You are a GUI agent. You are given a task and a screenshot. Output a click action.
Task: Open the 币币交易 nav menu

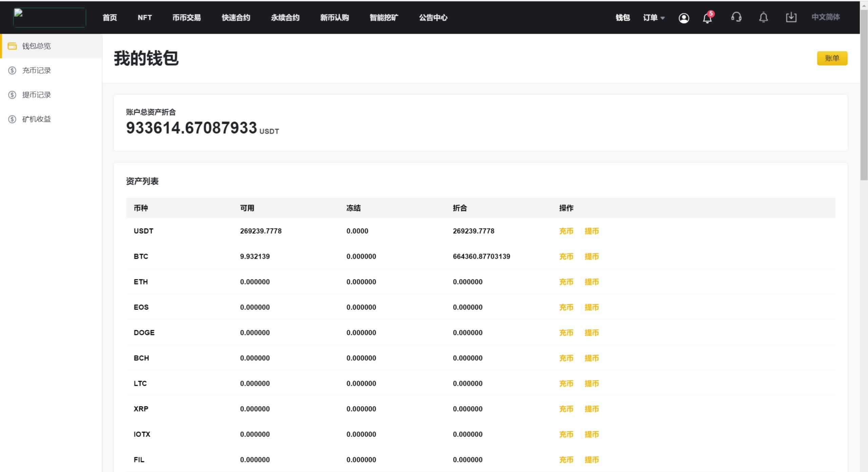tap(186, 18)
